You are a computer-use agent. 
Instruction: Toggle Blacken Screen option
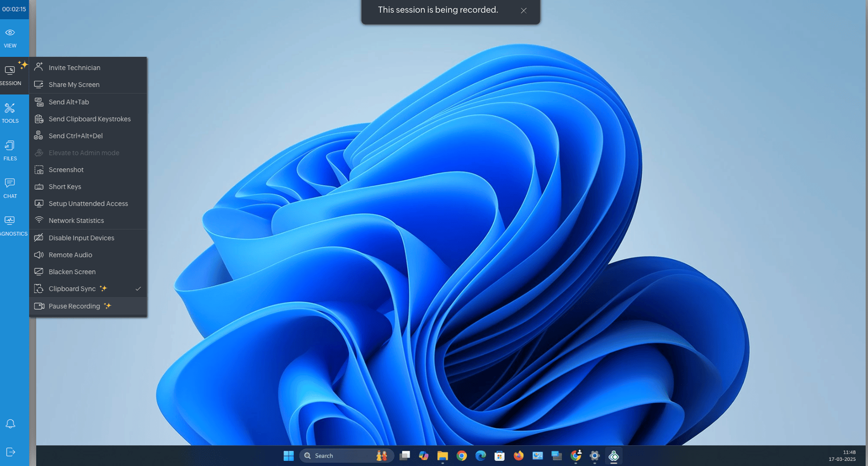(72, 272)
